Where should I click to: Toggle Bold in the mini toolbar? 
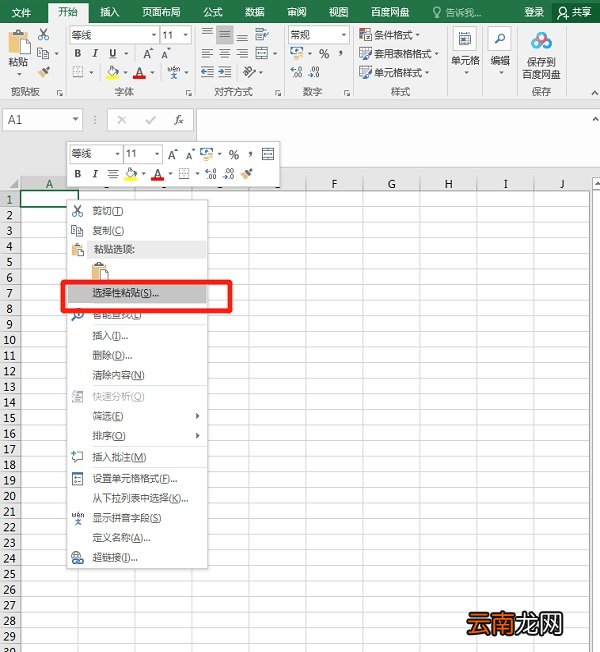(x=78, y=174)
